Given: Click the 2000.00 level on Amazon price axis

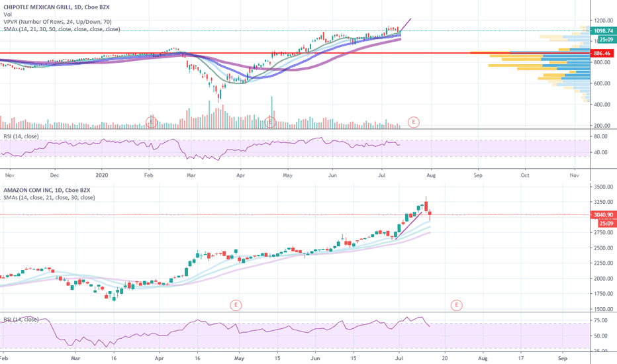Looking at the screenshot, I should tap(604, 279).
